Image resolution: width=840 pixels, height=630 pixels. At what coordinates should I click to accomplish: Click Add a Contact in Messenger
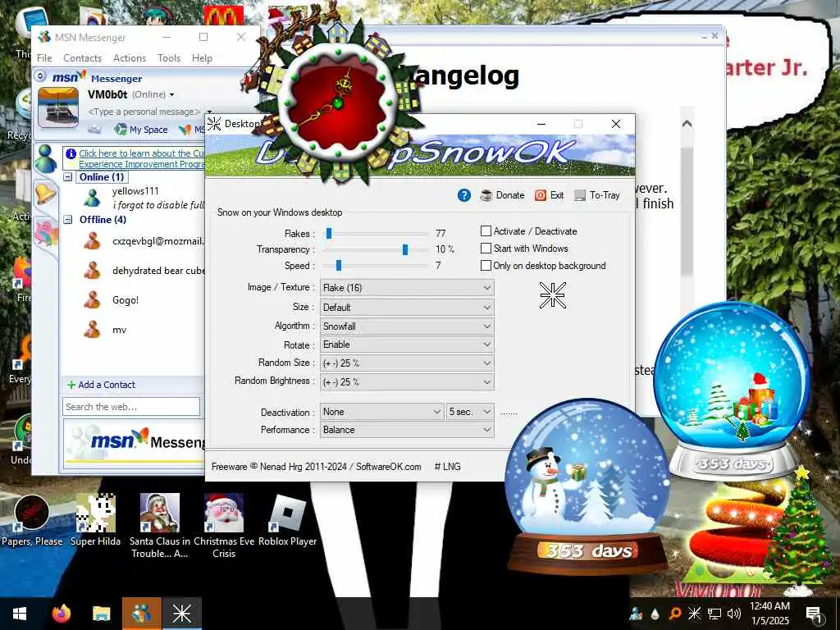101,385
